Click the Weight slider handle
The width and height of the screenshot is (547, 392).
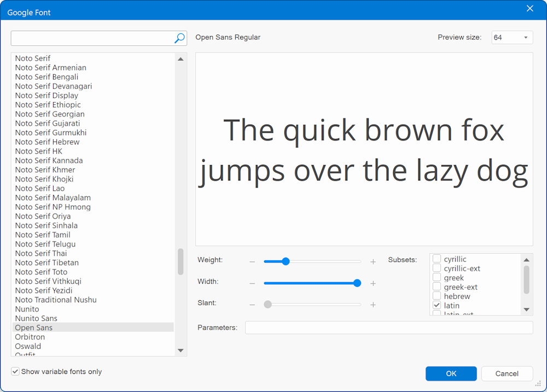point(285,261)
